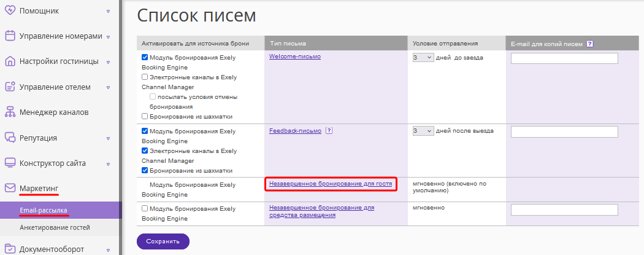Click the Репутация chat bubbles icon
The width and height of the screenshot is (644, 255).
[10, 138]
